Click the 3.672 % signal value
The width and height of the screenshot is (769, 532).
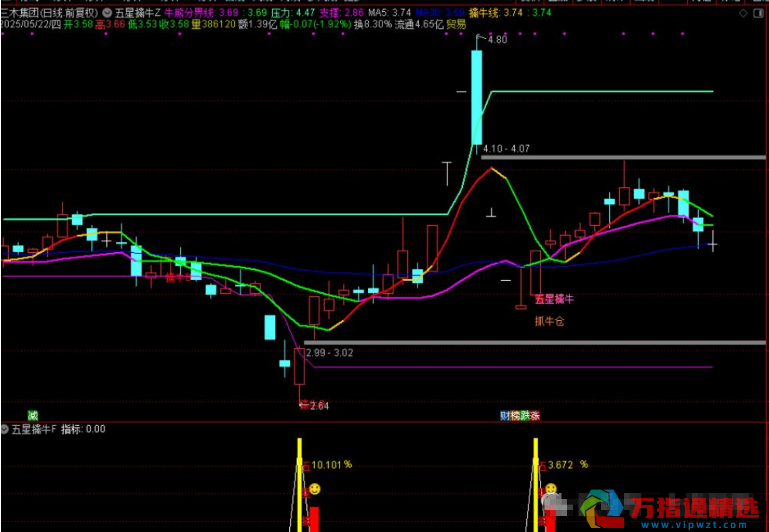pyautogui.click(x=568, y=464)
